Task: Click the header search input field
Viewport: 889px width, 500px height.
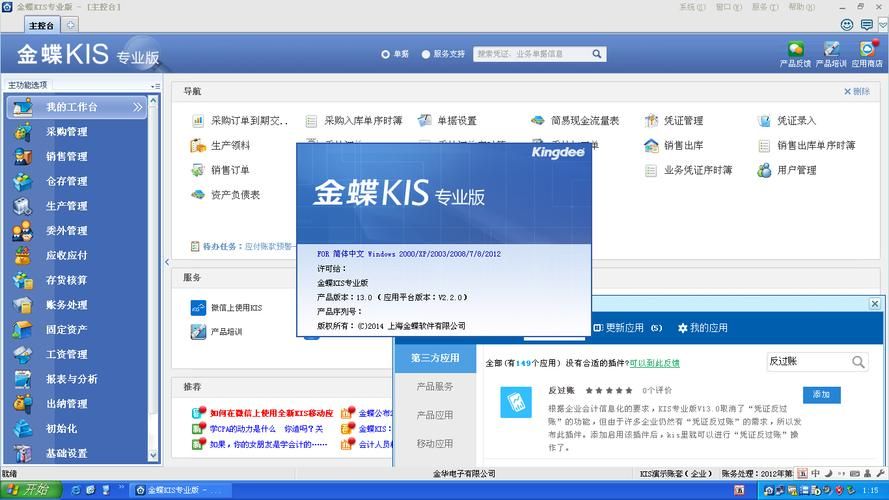Action: [532, 54]
